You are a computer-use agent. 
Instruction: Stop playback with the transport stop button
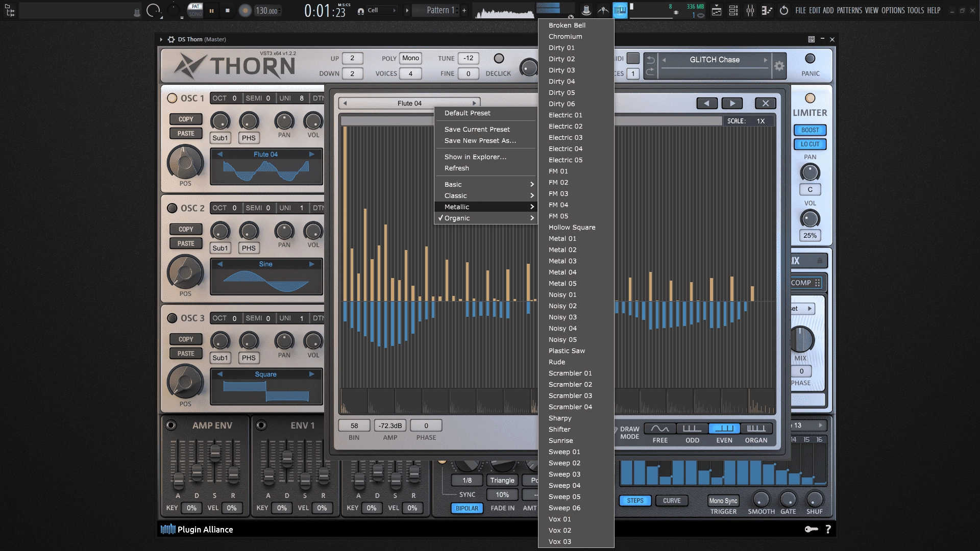pyautogui.click(x=228, y=10)
